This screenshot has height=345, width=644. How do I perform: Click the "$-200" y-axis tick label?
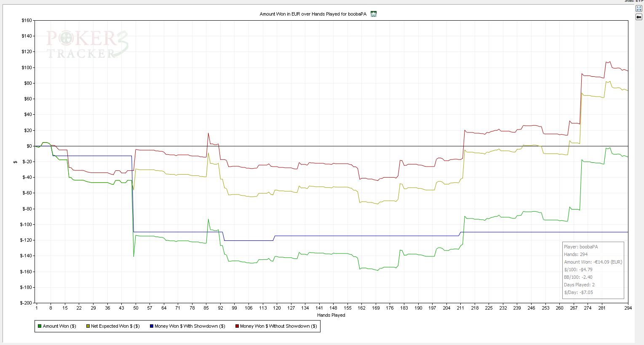pos(26,303)
